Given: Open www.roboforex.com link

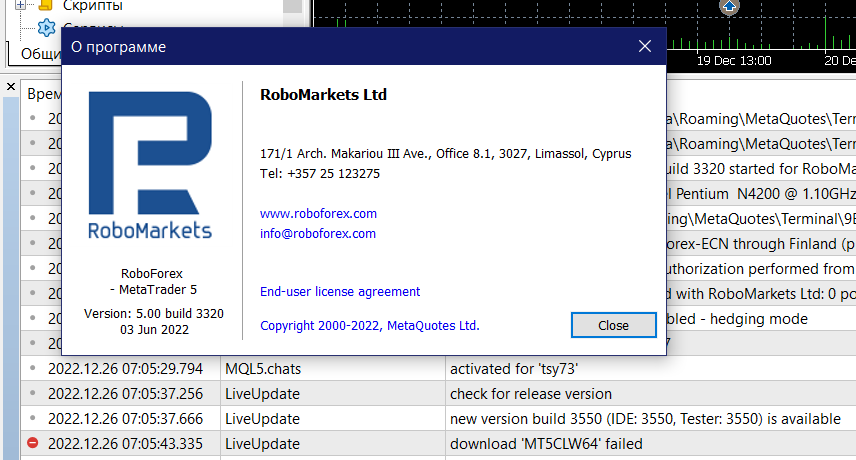Looking at the screenshot, I should pyautogui.click(x=318, y=213).
